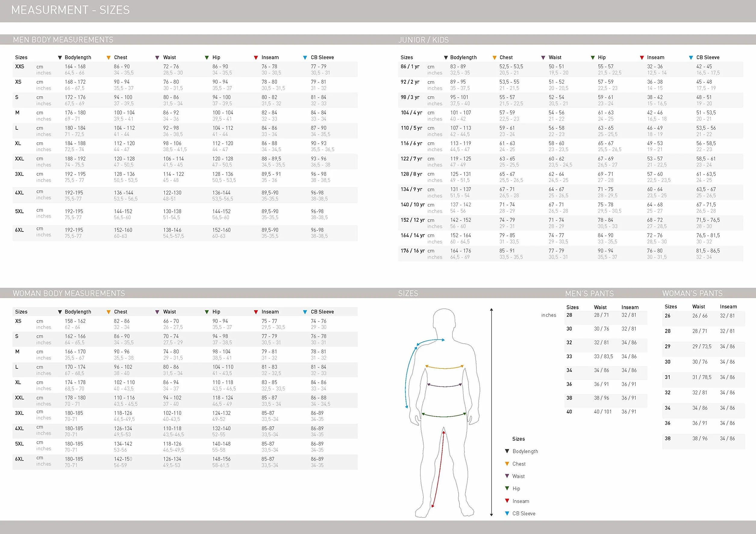Select the purple Waist triangle in Junior/Kids header
This screenshot has height=534, width=756.
pos(543,57)
